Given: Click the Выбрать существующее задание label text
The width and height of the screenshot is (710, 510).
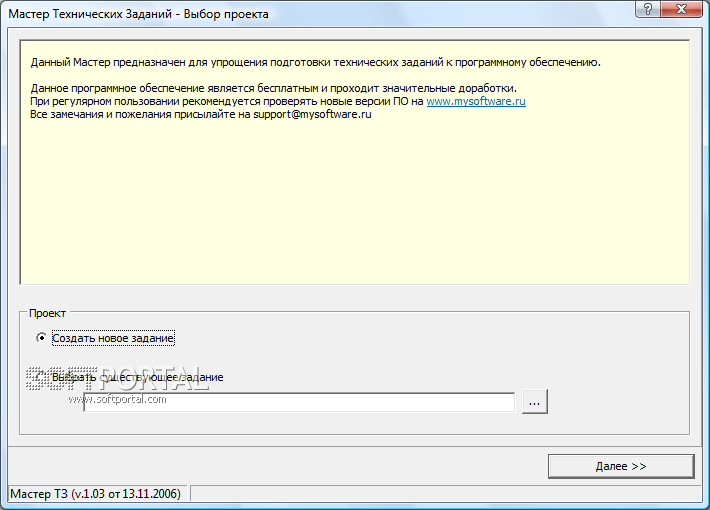Looking at the screenshot, I should click(x=150, y=377).
